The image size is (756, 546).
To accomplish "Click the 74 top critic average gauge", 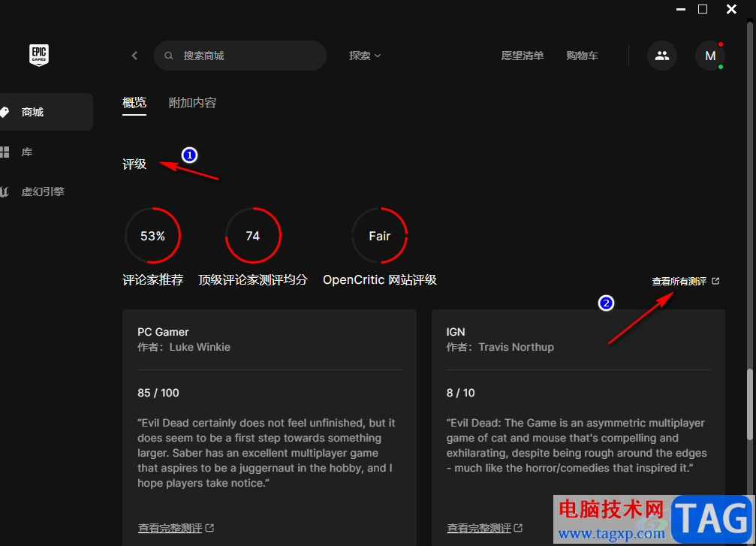I will [x=253, y=235].
